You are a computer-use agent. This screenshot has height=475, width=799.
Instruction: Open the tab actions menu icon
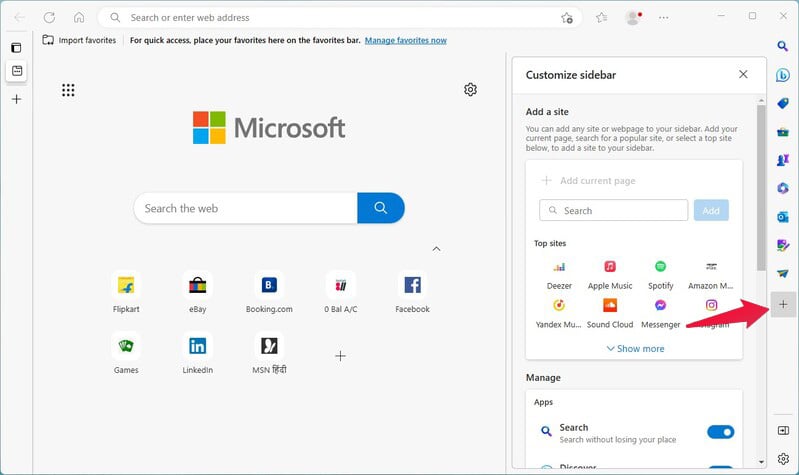(16, 48)
